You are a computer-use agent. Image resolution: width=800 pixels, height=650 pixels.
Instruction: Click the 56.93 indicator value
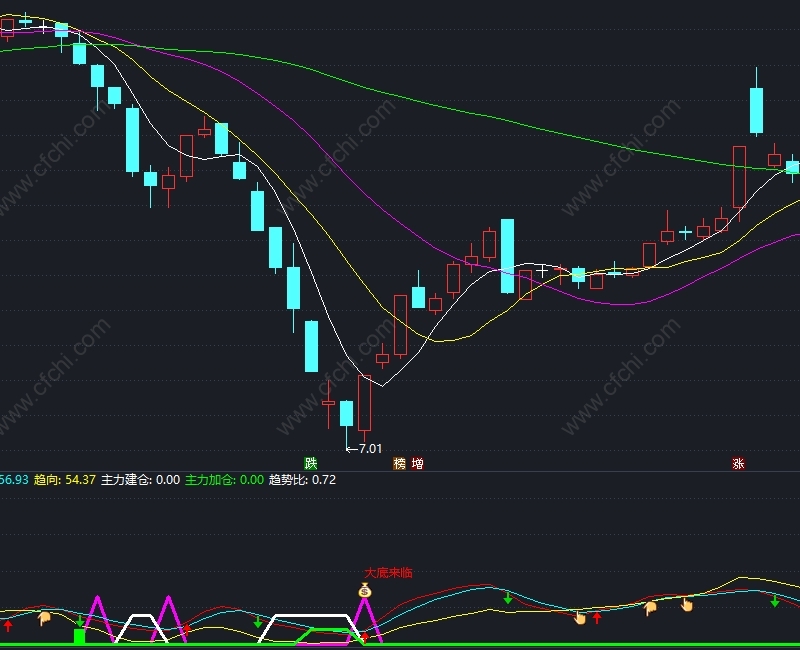[14, 480]
